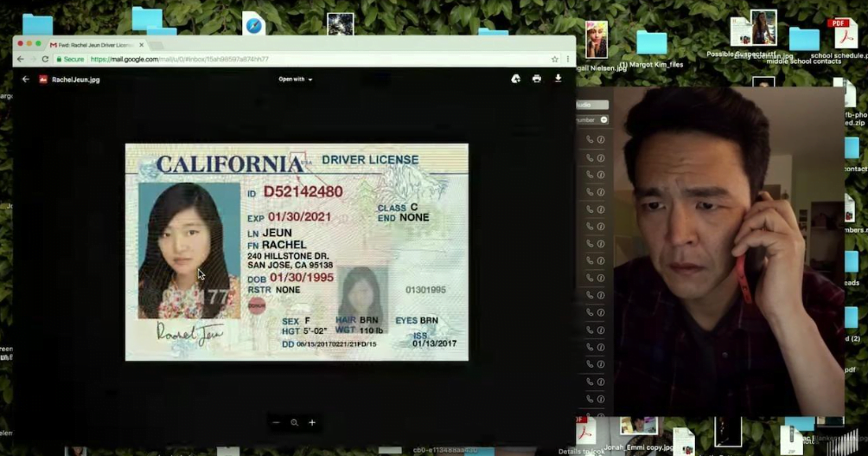The width and height of the screenshot is (868, 456).
Task: Save attachment to Google Drive
Action: pyautogui.click(x=515, y=79)
